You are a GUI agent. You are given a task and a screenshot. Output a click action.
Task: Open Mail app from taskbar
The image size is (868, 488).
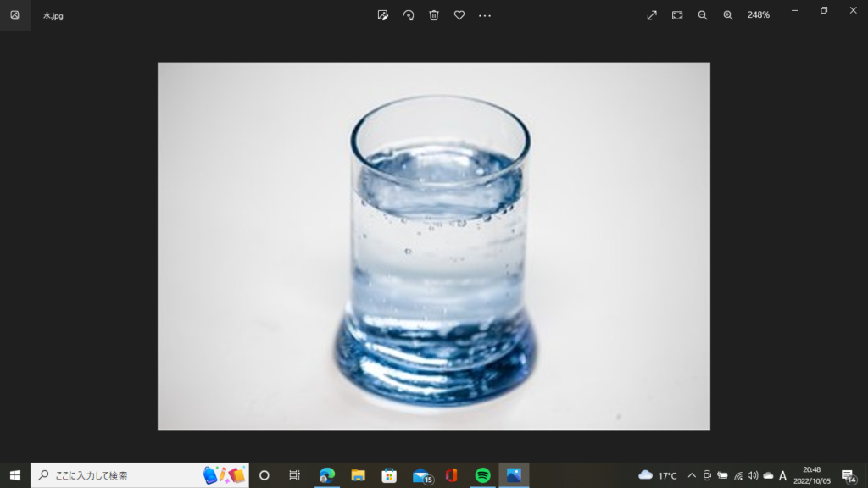click(x=422, y=475)
